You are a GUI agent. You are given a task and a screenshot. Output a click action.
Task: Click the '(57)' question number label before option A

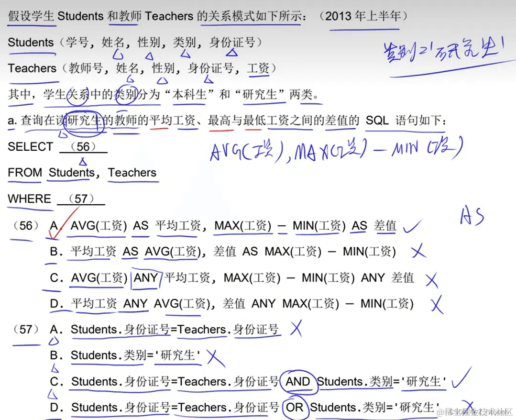[x=26, y=330]
